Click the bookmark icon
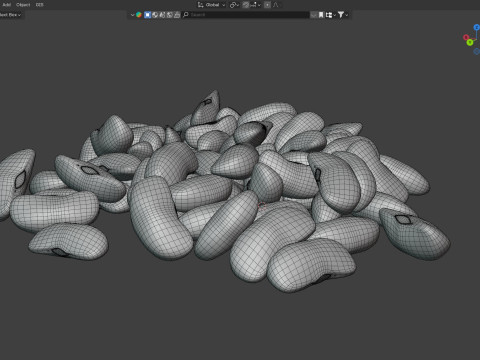This screenshot has height=360, width=480. pyautogui.click(x=321, y=15)
